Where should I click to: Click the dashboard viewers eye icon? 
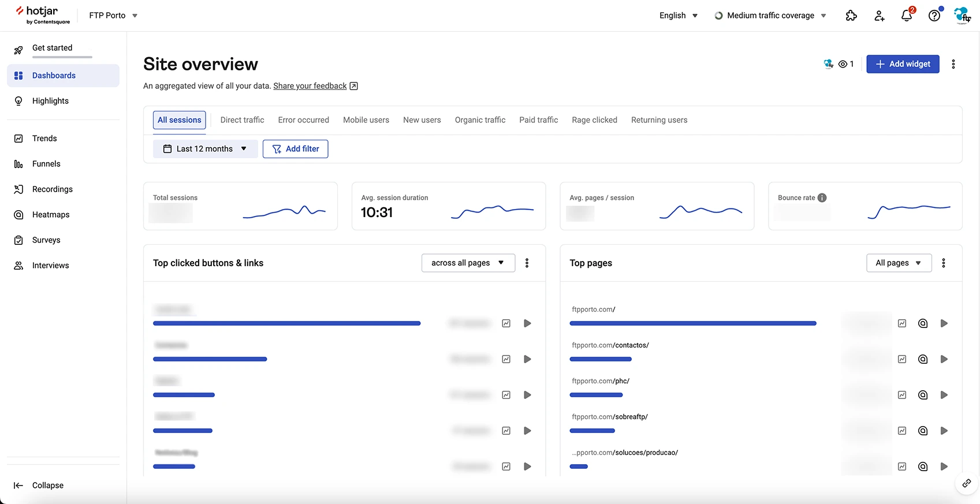pyautogui.click(x=844, y=64)
